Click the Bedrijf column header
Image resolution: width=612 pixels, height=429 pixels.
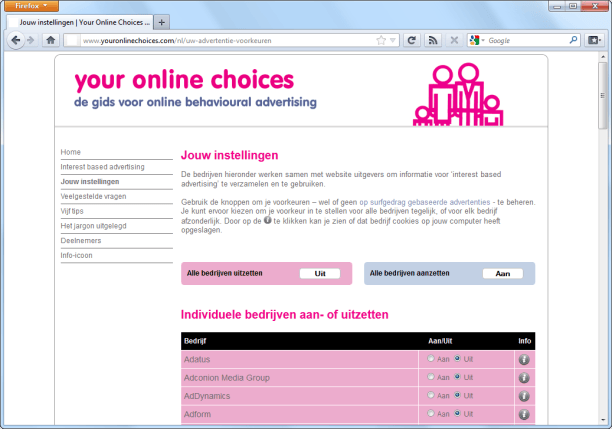click(x=195, y=341)
